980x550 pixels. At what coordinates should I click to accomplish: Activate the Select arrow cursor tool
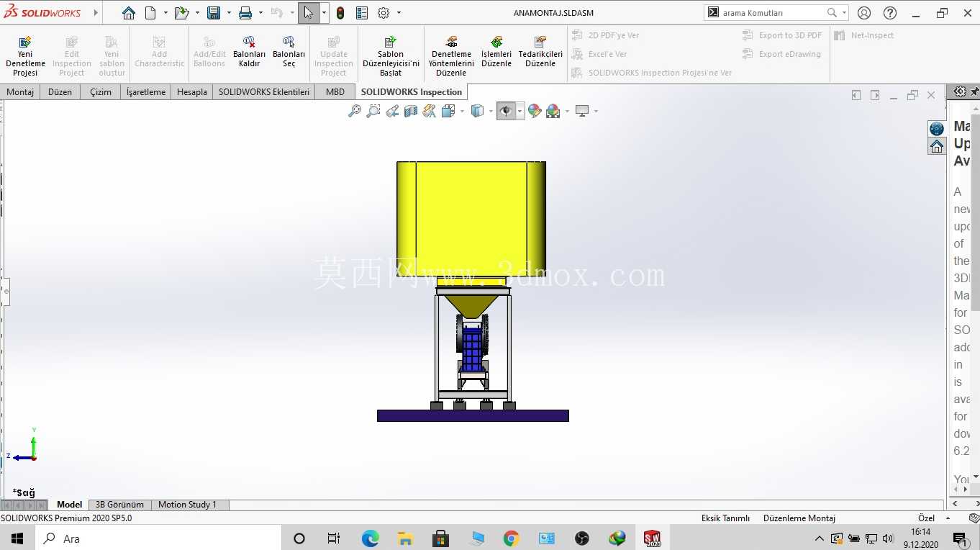[309, 13]
